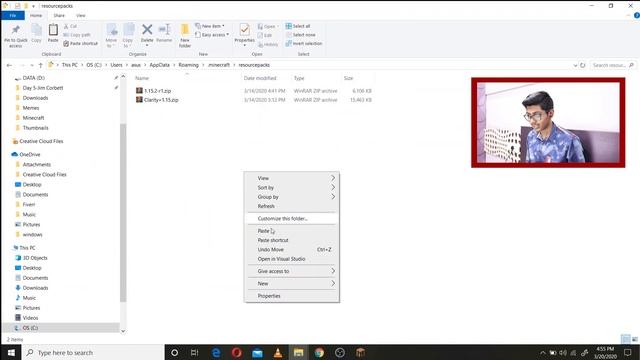Sort by Date modified column header
Image resolution: width=640 pixels, height=360 pixels.
(260, 78)
